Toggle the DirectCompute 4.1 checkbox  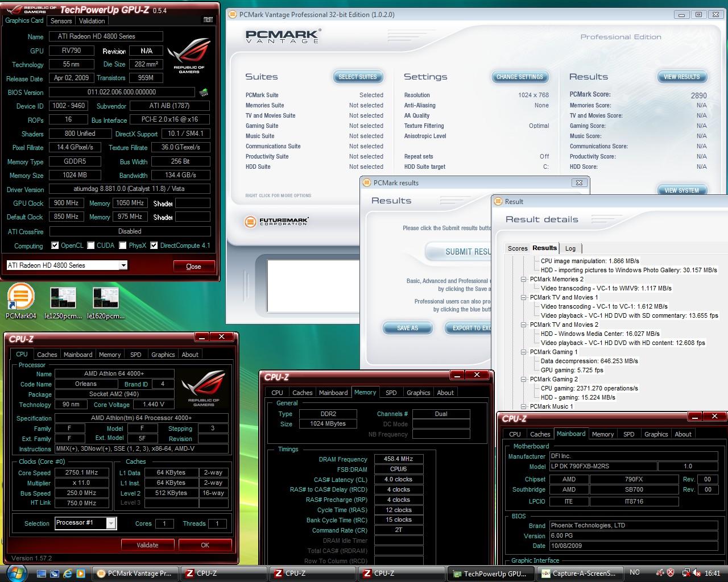[154, 246]
